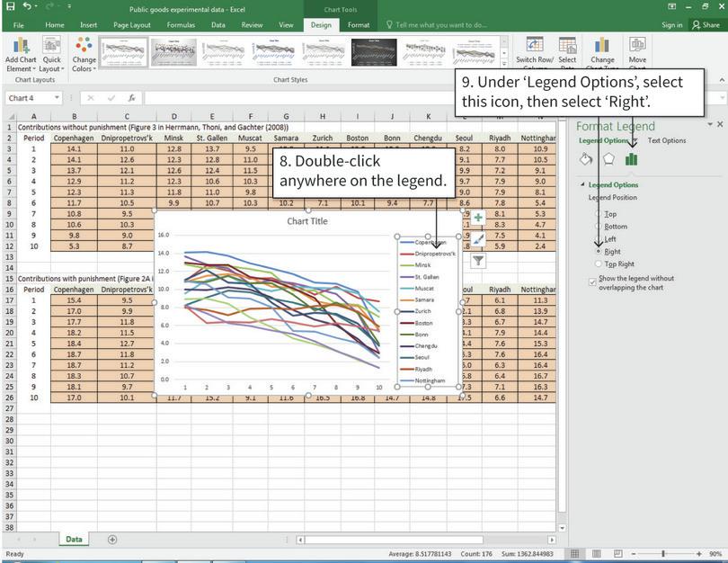Choose the Bottom legend position option
728x563 pixels.
(x=599, y=227)
